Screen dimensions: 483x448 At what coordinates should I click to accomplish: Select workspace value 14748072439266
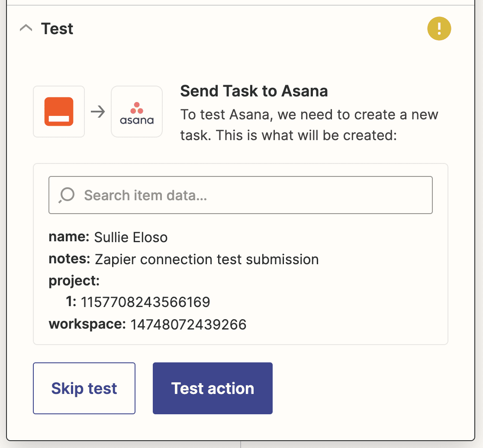pyautogui.click(x=189, y=325)
